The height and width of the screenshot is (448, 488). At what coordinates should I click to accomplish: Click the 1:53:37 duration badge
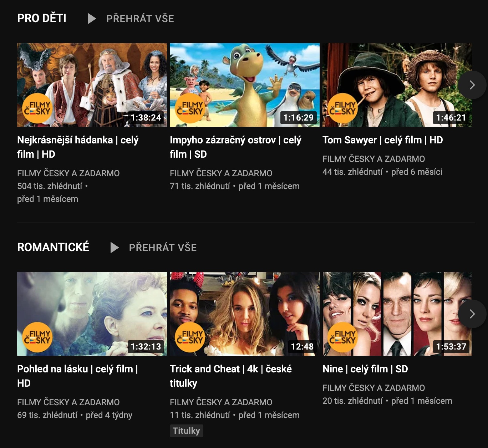pyautogui.click(x=451, y=347)
